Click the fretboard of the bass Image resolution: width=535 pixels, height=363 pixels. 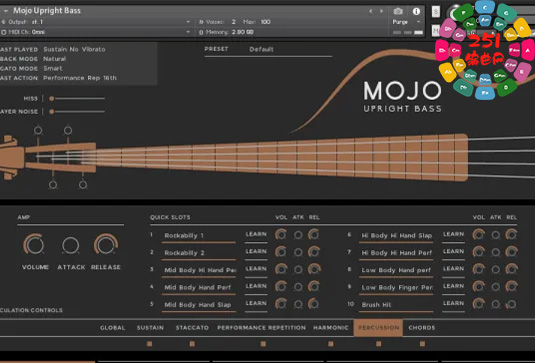(281, 157)
